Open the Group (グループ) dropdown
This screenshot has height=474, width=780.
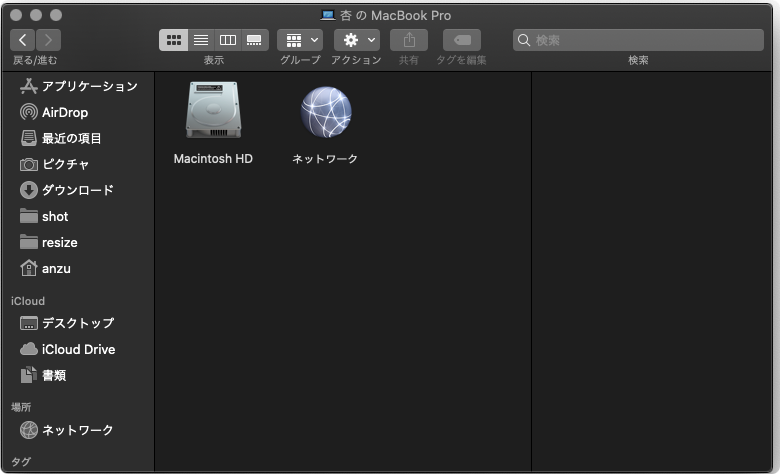300,40
